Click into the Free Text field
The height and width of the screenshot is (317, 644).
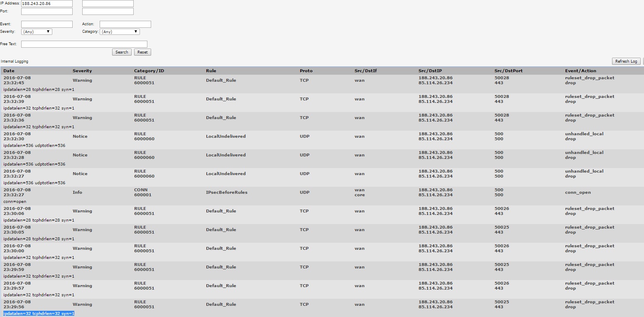[x=84, y=44]
